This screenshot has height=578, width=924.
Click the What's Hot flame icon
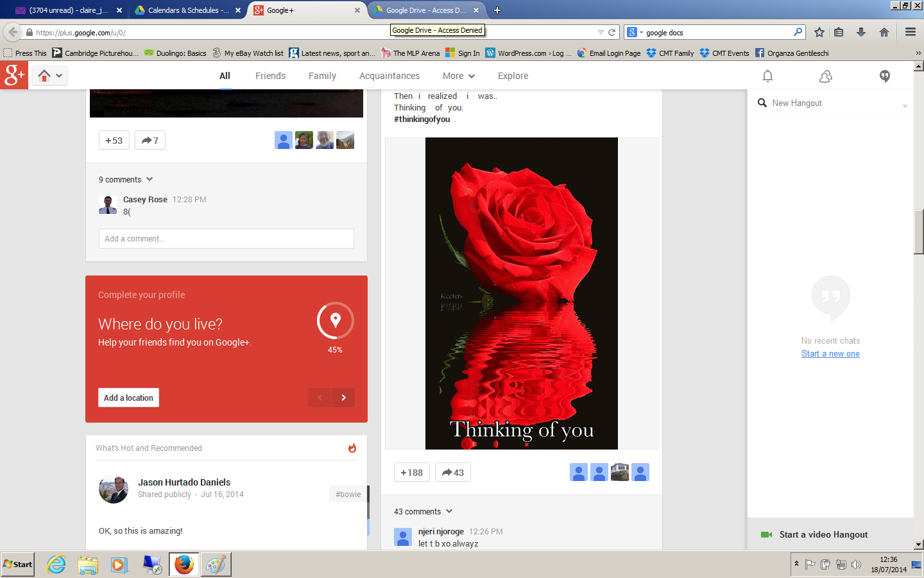pyautogui.click(x=352, y=448)
